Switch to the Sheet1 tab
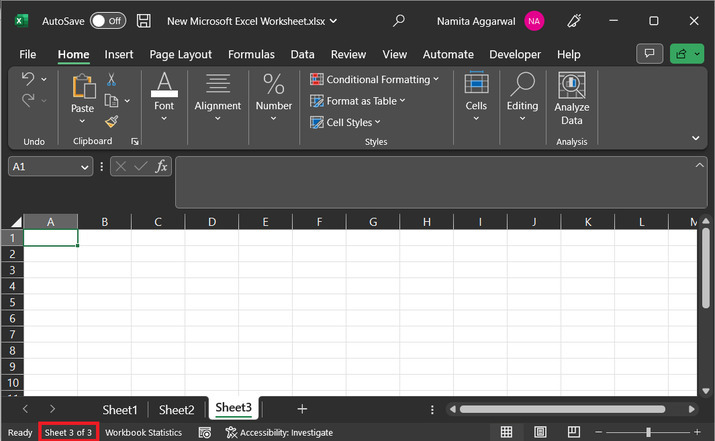This screenshot has height=441, width=715. [120, 410]
